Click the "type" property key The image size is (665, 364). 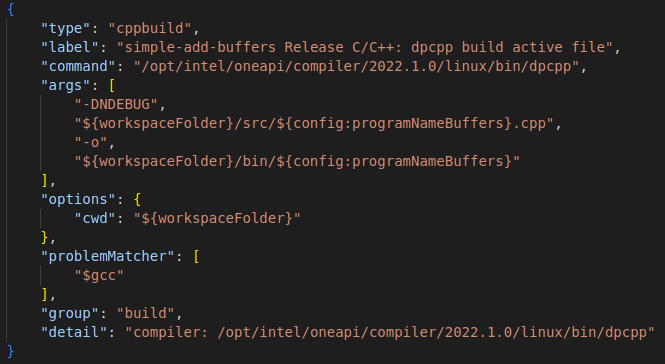pos(65,28)
